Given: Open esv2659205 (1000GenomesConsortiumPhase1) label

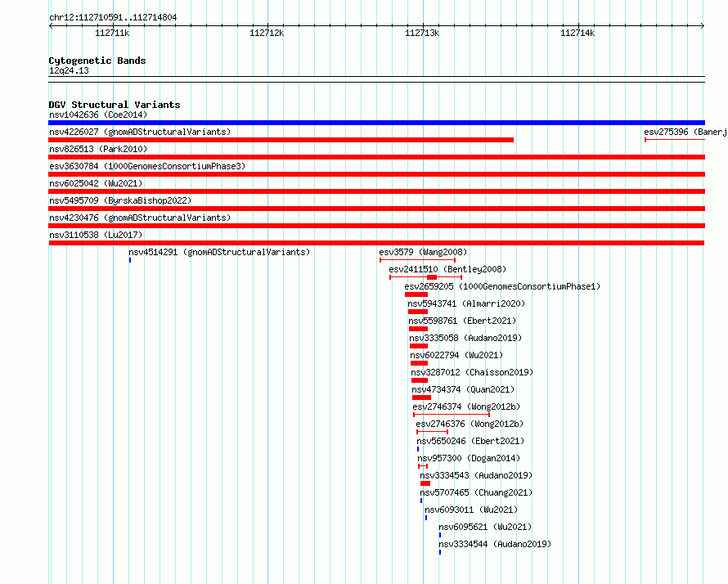Looking at the screenshot, I should point(502,286).
